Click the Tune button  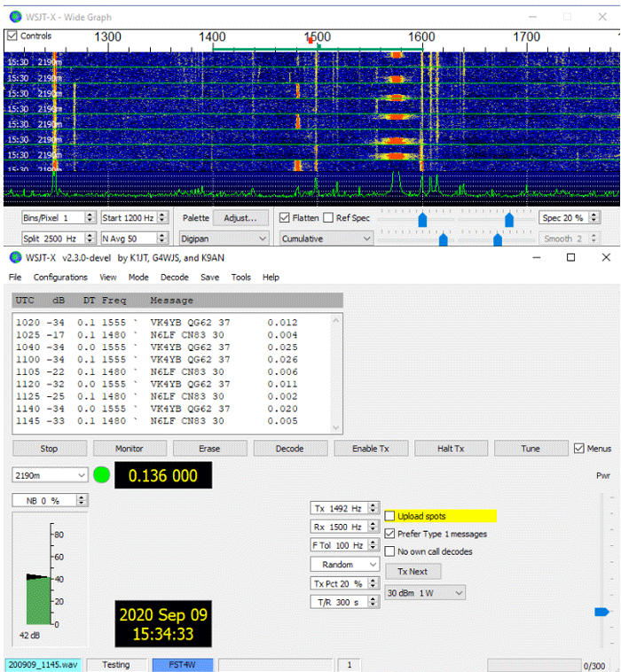(x=531, y=449)
